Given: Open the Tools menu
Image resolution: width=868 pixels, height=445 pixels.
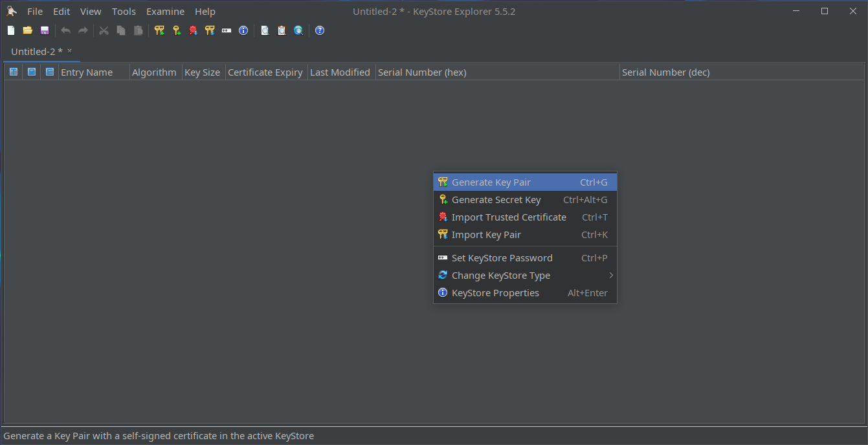Looking at the screenshot, I should [124, 12].
